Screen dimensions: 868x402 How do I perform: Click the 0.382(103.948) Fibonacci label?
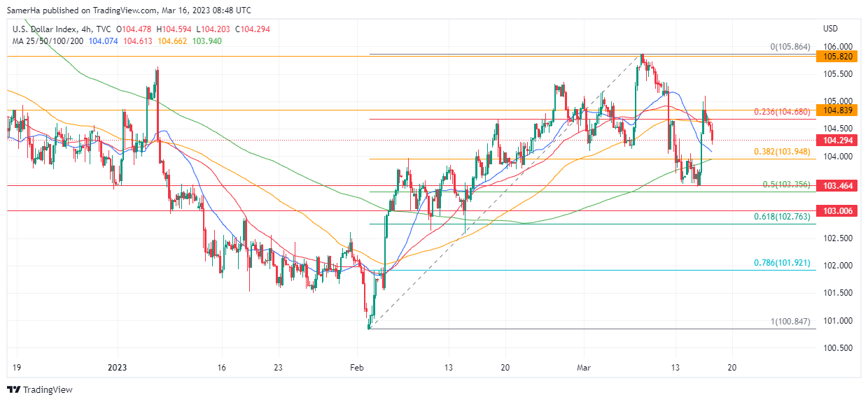[x=782, y=152]
